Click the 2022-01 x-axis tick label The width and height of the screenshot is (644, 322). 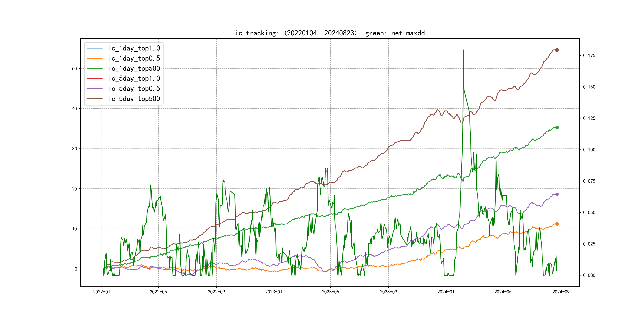point(102,292)
